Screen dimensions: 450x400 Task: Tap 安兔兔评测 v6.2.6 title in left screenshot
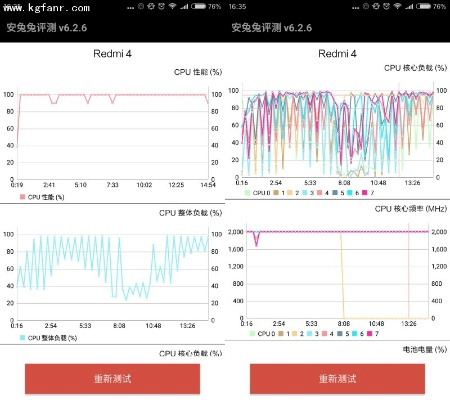tap(47, 27)
